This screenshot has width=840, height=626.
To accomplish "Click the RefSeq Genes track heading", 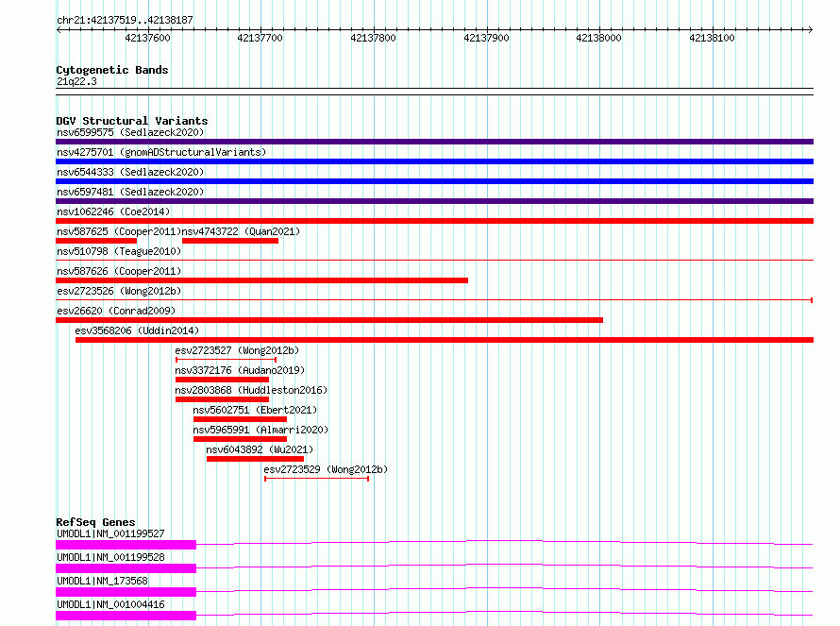I will [95, 522].
